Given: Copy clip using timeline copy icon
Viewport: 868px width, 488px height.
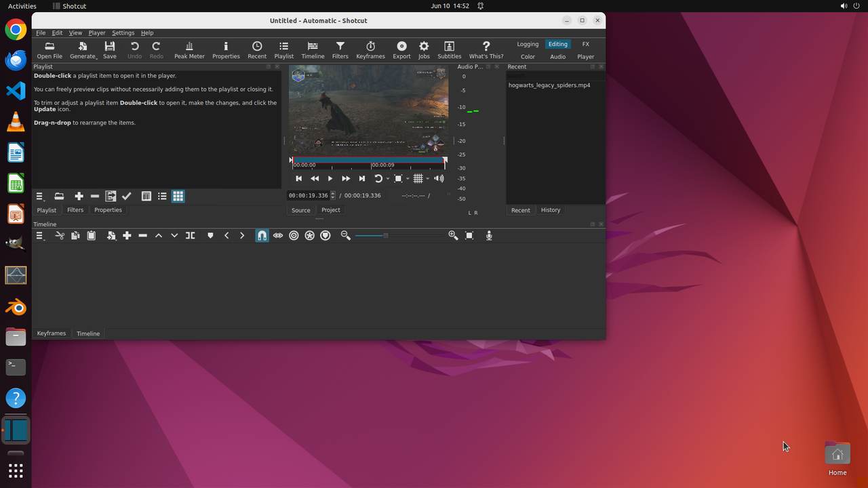Looking at the screenshot, I should click(x=75, y=235).
